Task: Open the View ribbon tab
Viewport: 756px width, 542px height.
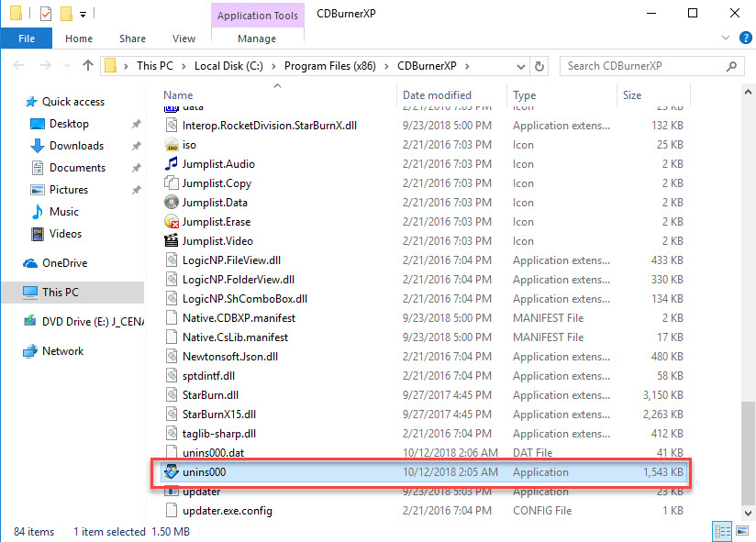Action: tap(183, 39)
